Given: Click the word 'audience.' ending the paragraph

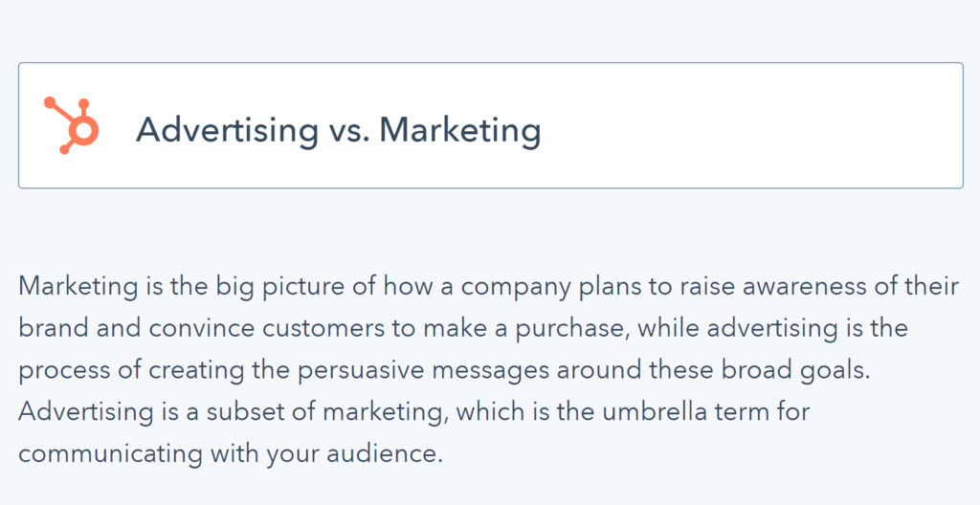Looking at the screenshot, I should [x=387, y=453].
